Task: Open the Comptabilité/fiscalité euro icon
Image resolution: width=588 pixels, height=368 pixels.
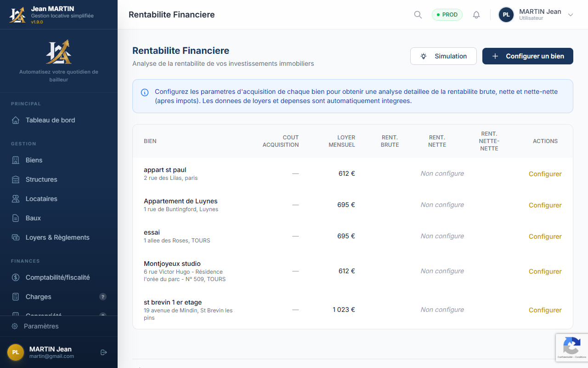Action: 16,277
